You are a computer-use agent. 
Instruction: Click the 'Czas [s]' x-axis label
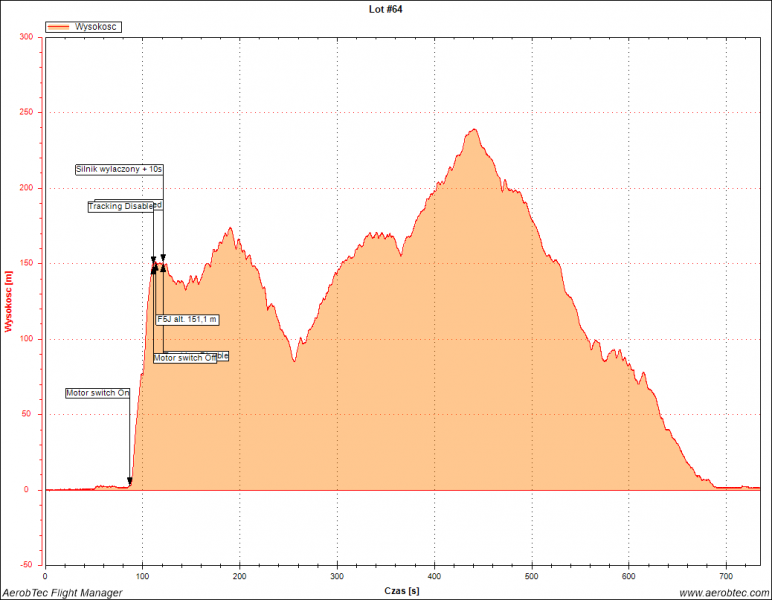[402, 592]
